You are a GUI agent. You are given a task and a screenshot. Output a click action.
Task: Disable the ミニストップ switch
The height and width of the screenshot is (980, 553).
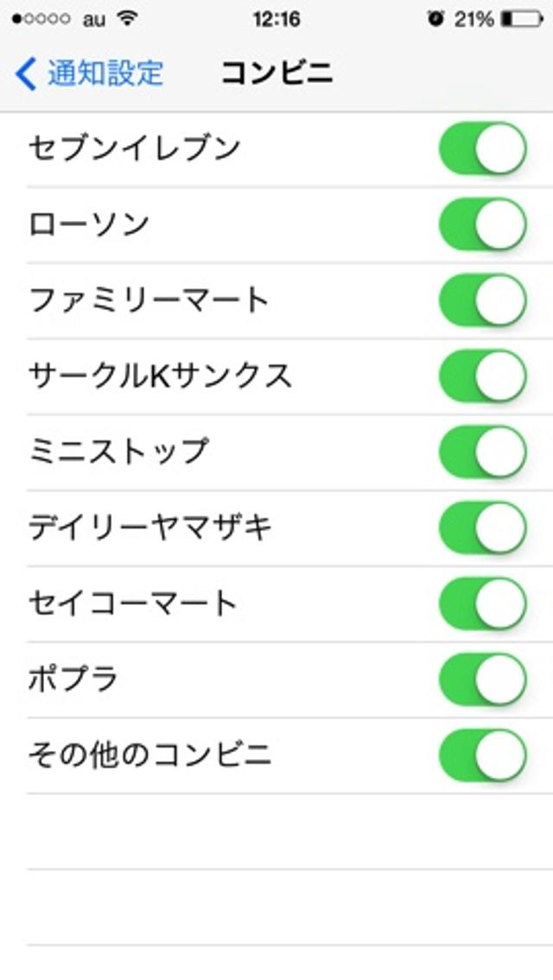point(482,452)
